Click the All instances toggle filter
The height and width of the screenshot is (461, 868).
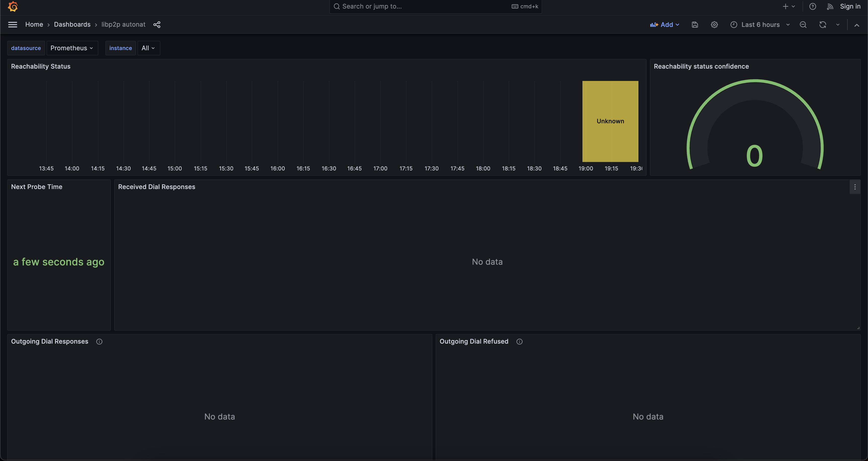(147, 48)
